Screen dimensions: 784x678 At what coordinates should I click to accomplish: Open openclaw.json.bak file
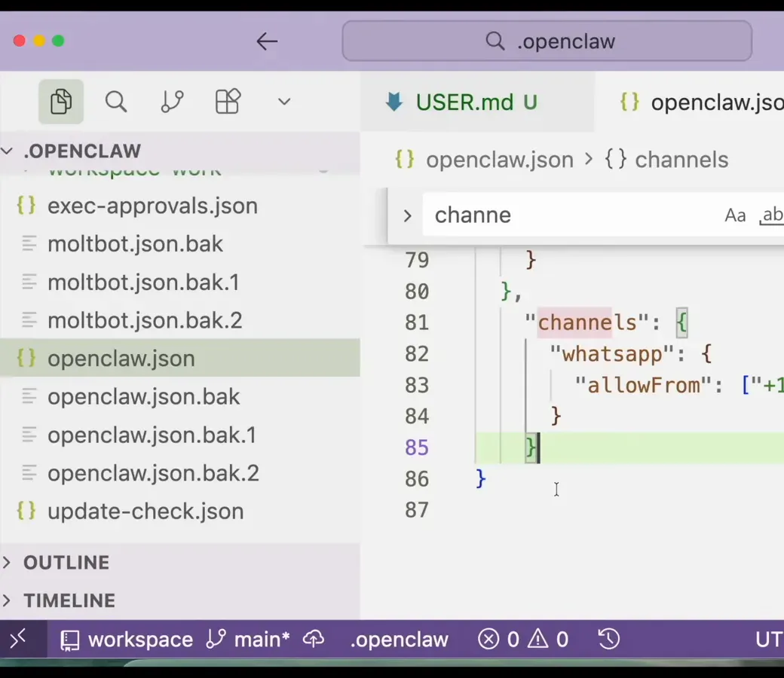click(180, 397)
